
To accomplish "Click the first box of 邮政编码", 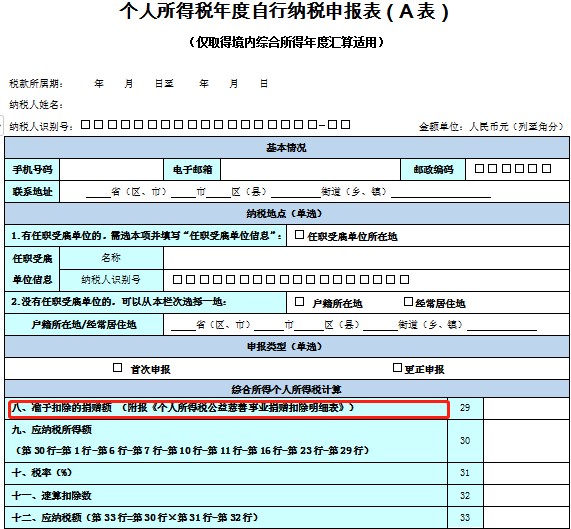I will point(479,169).
